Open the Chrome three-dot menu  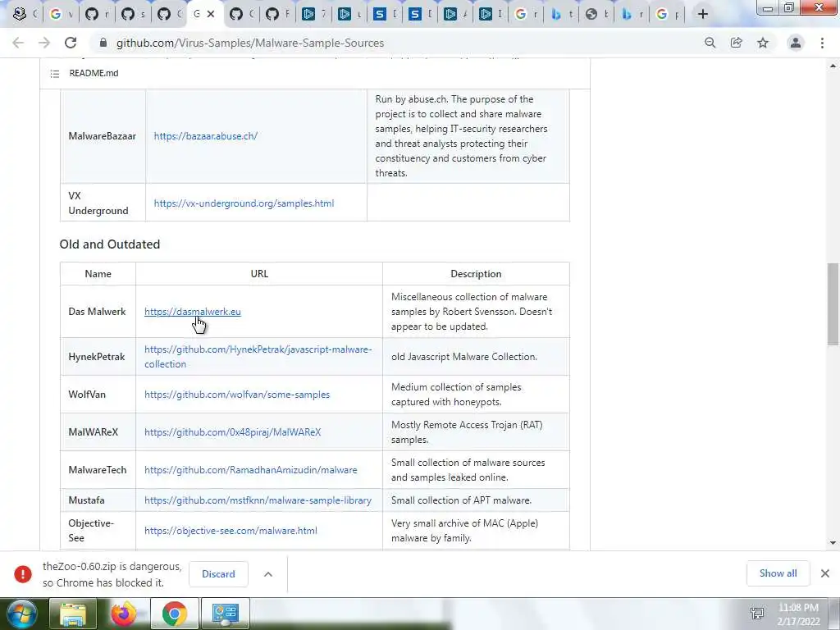tap(822, 43)
